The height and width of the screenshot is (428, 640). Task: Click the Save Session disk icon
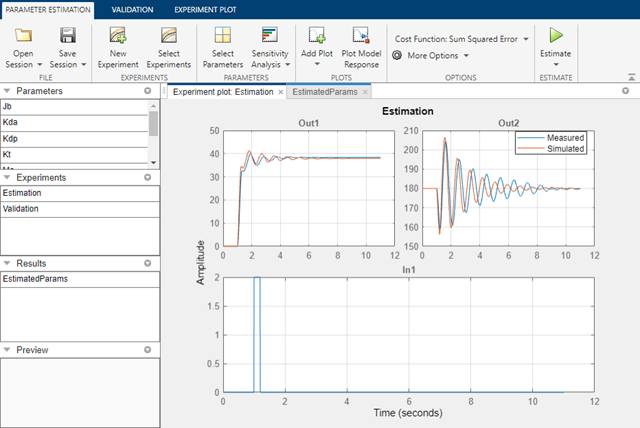[x=68, y=35]
